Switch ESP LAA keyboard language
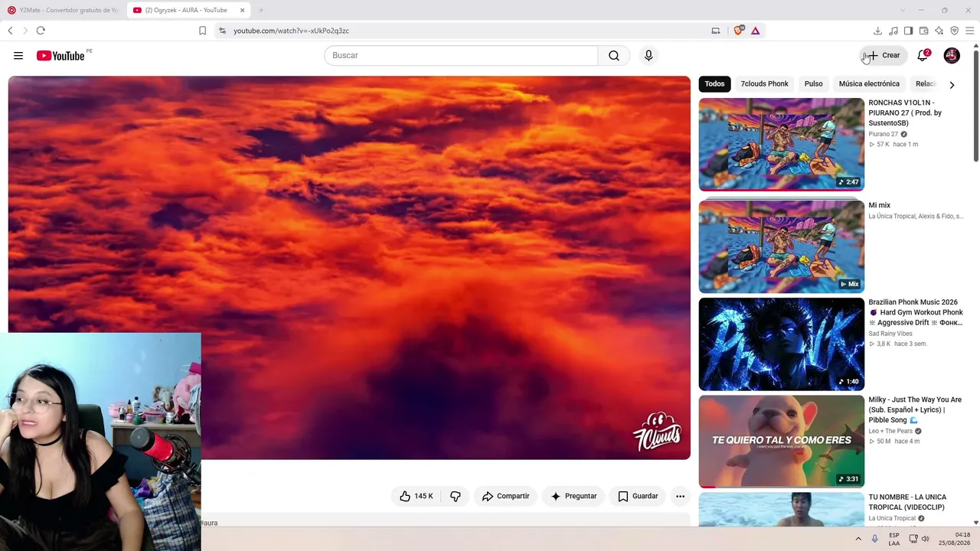Screen dimensions: 980x551 click(894, 539)
